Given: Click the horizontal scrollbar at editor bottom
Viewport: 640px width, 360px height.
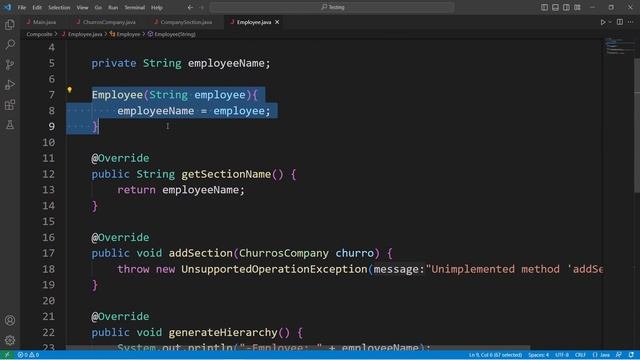Looking at the screenshot, I should (298, 348).
